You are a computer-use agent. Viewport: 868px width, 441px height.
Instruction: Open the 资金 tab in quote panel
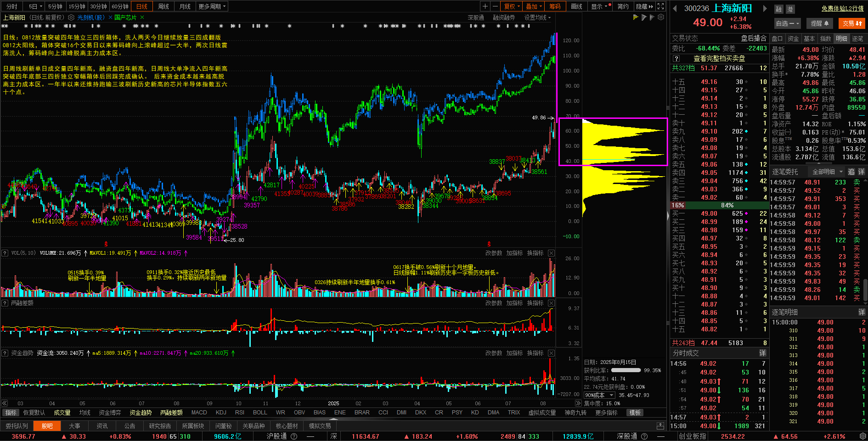click(x=793, y=39)
